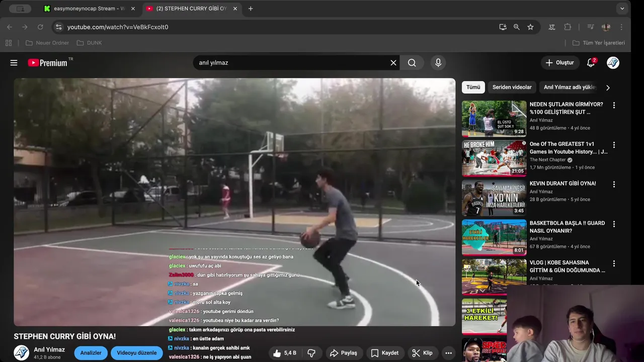Open The Next Chapter channel link

click(548, 160)
